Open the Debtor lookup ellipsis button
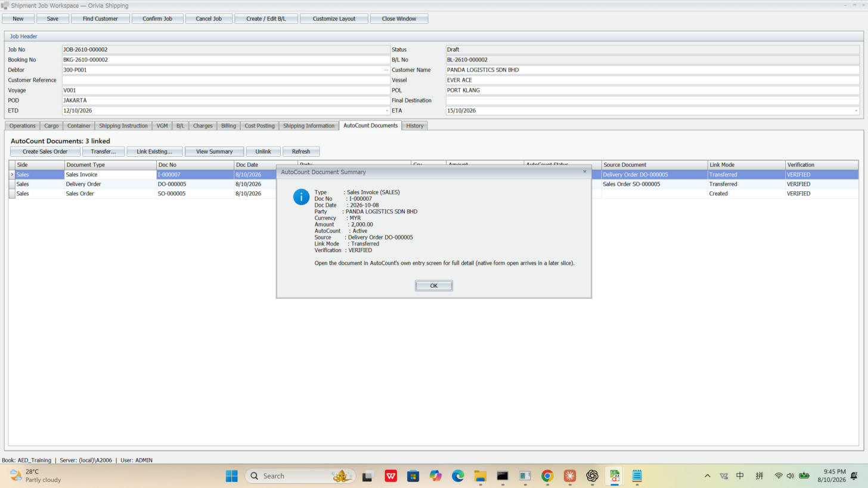 click(386, 70)
